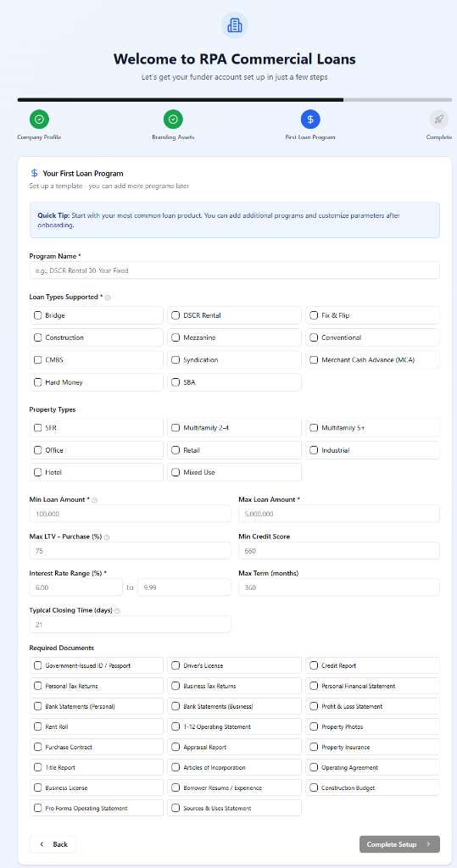Check Borrower Resume / Experience document

click(x=176, y=787)
